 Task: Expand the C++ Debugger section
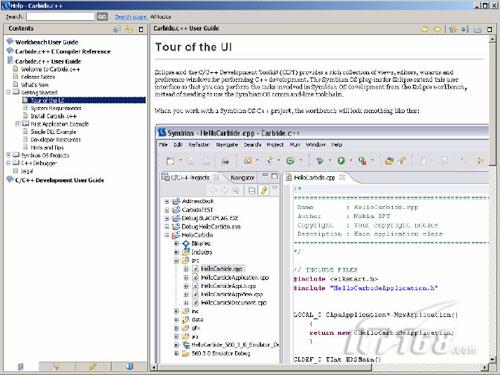(9, 163)
